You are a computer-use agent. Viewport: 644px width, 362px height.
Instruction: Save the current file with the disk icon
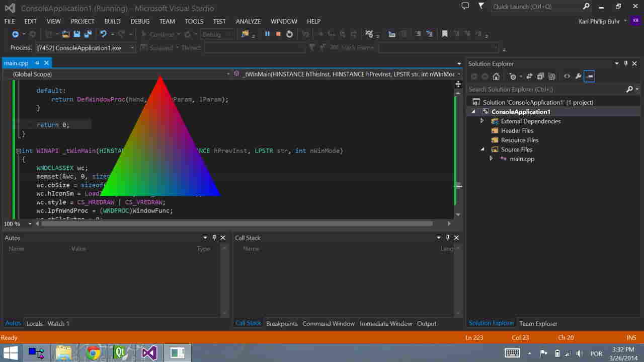click(77, 34)
